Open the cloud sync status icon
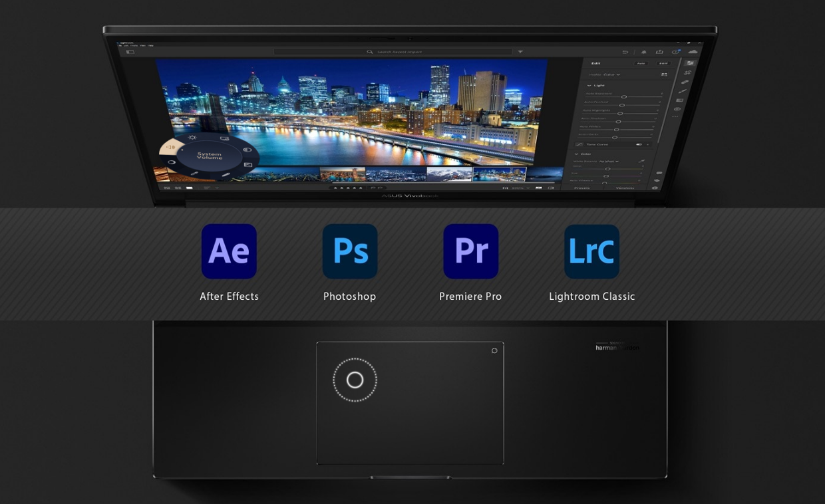825x504 pixels. (693, 52)
